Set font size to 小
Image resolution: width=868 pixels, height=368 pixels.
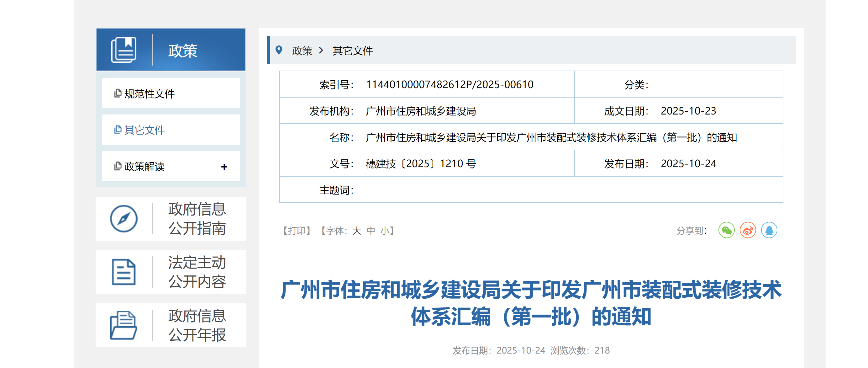[x=384, y=231]
